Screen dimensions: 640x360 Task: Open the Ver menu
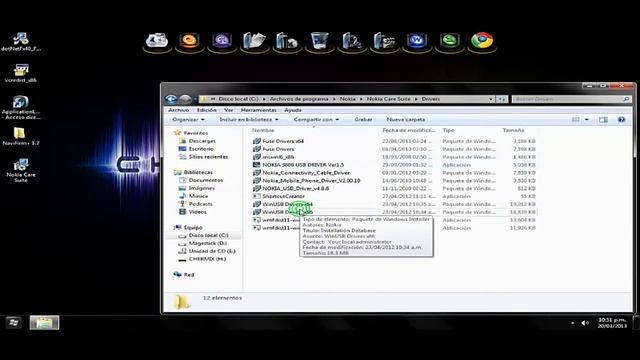click(229, 110)
